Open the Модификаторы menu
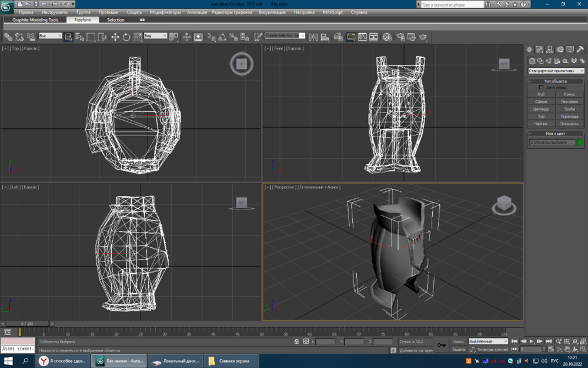The image size is (588, 368). pos(165,12)
